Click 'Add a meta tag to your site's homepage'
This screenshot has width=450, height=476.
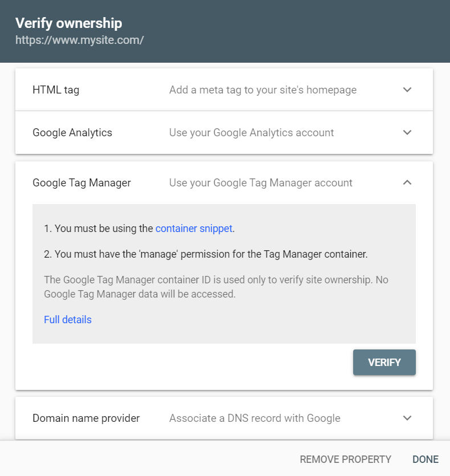pyautogui.click(x=263, y=90)
